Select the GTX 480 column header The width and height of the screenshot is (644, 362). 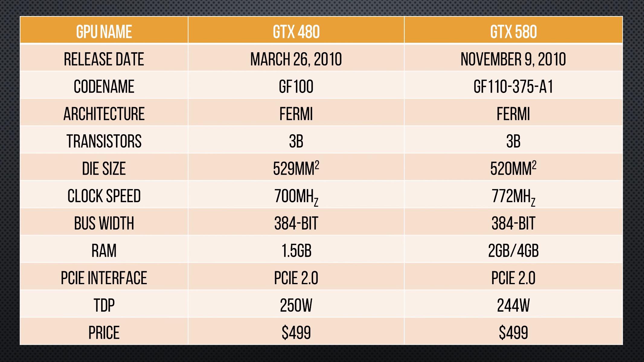[x=296, y=32]
